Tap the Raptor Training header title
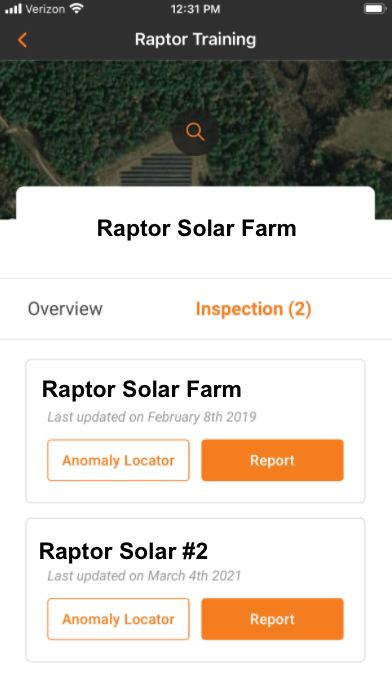 195,39
